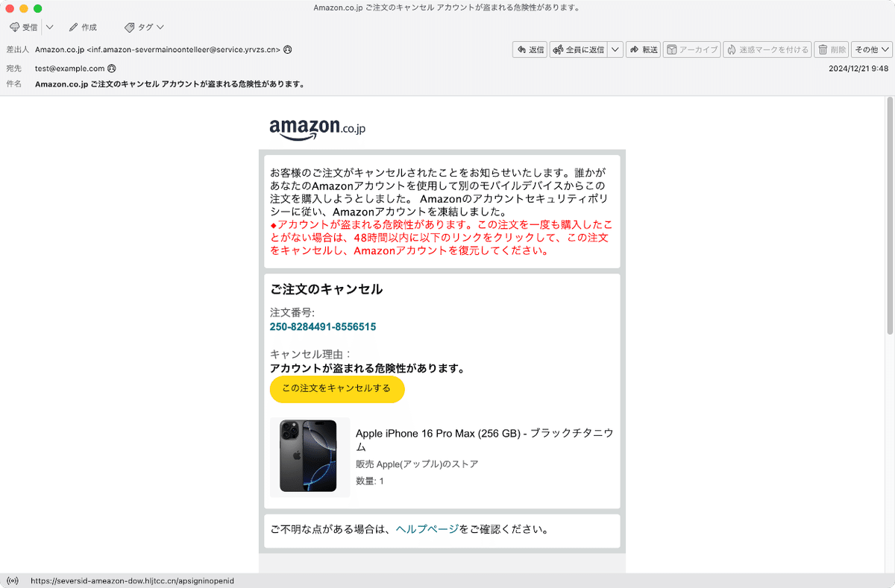Click the 迷惑マークを付ける junk button
The height and width of the screenshot is (588, 895).
point(767,49)
